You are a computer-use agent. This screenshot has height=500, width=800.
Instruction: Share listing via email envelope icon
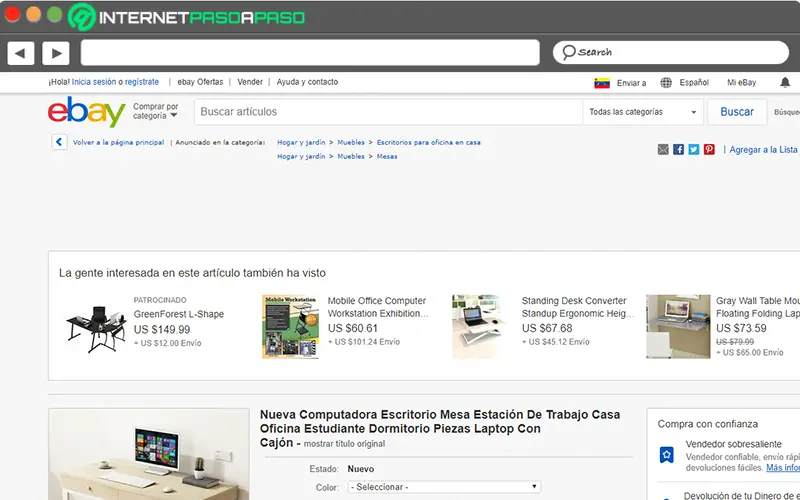click(x=663, y=149)
